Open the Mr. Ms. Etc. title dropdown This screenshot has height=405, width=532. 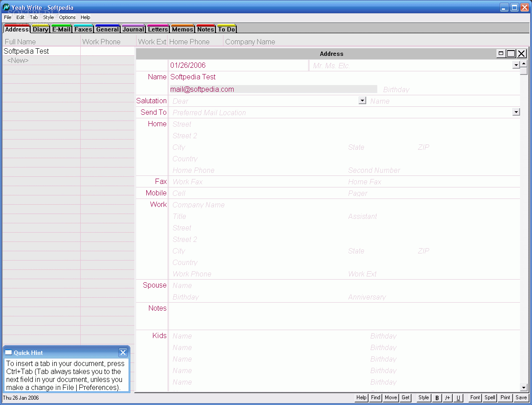(516, 65)
